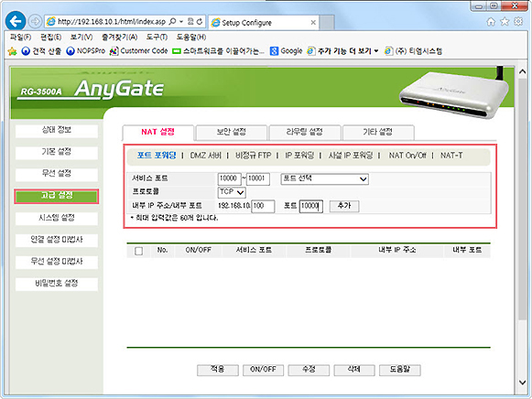Open browser Tools gear icon
532x399 pixels.
pyautogui.click(x=518, y=22)
